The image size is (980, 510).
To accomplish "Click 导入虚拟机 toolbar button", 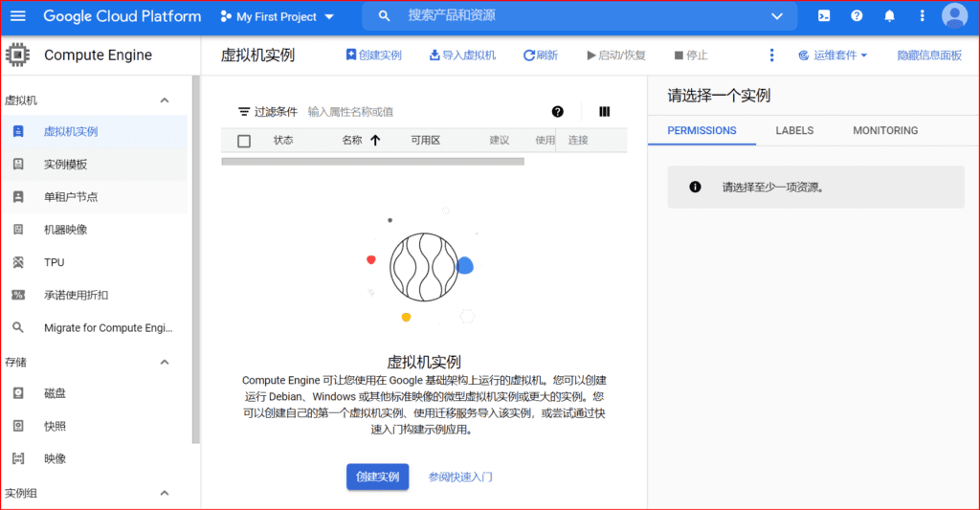I will pos(462,55).
